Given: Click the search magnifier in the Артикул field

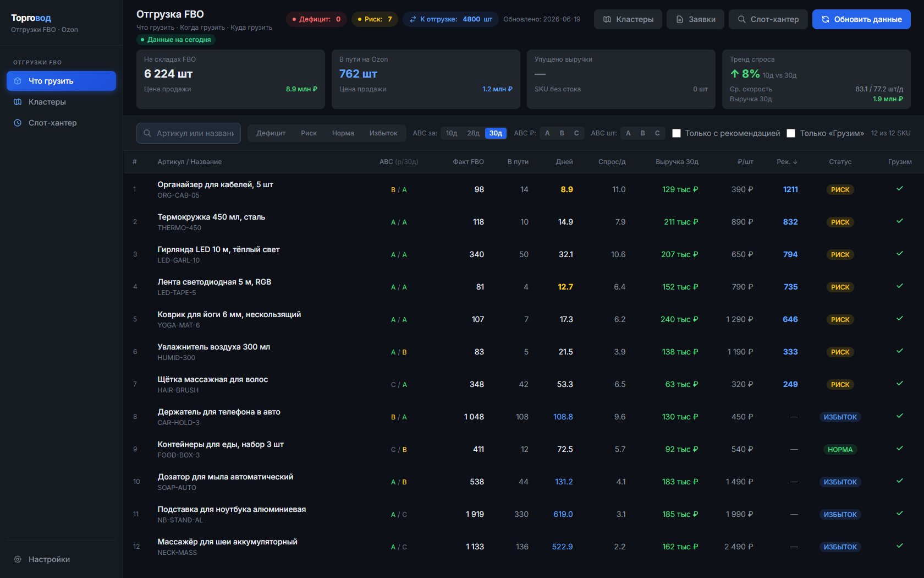Looking at the screenshot, I should [147, 133].
